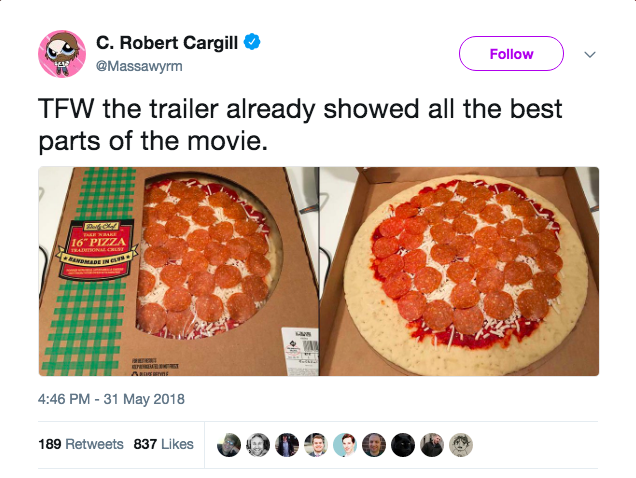Open the boxed pizza photo on left
Screen dimensions: 636x478
tap(176, 271)
